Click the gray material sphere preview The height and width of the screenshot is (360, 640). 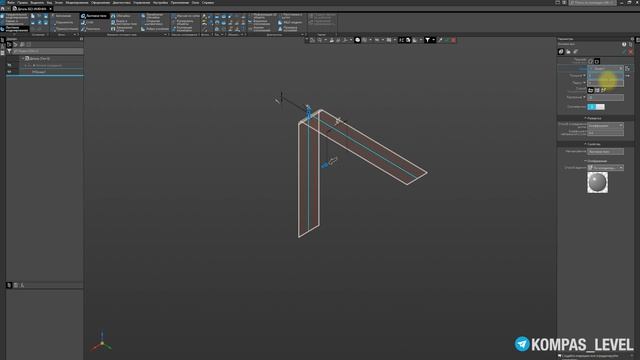pyautogui.click(x=597, y=182)
